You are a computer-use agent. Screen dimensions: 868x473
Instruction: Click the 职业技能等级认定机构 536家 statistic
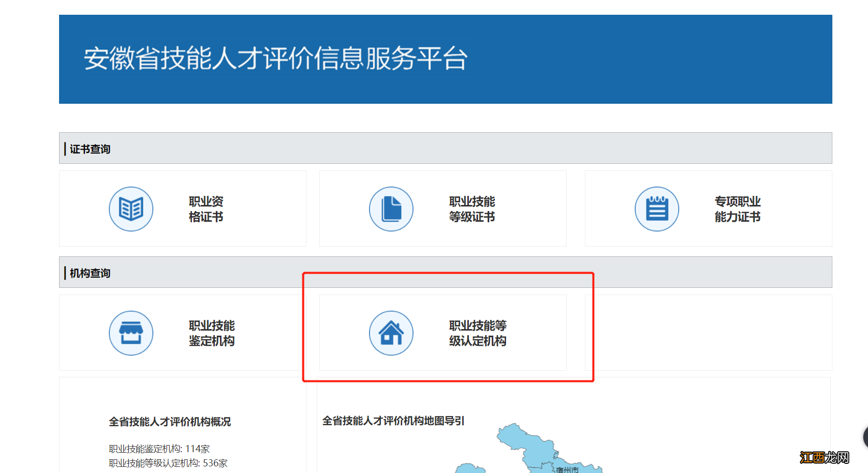pos(168,463)
